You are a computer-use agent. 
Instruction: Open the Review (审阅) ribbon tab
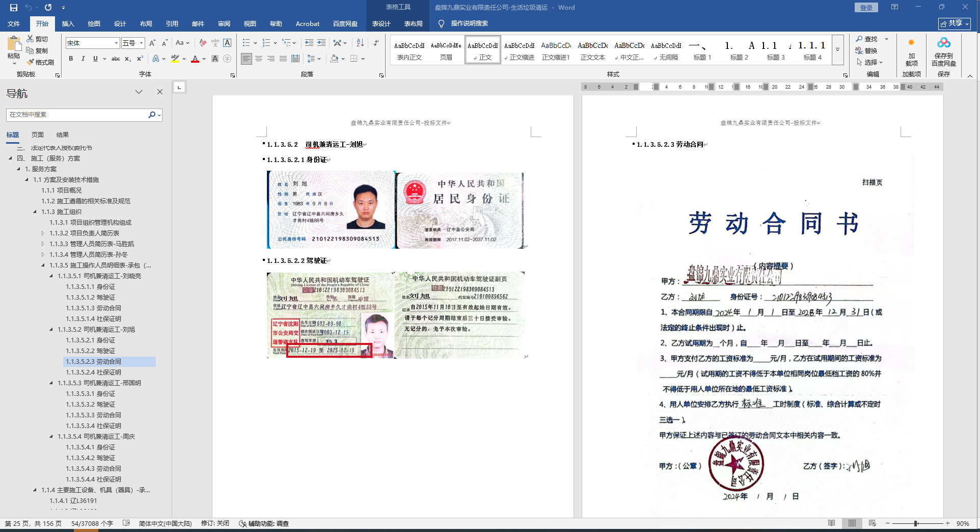224,24
